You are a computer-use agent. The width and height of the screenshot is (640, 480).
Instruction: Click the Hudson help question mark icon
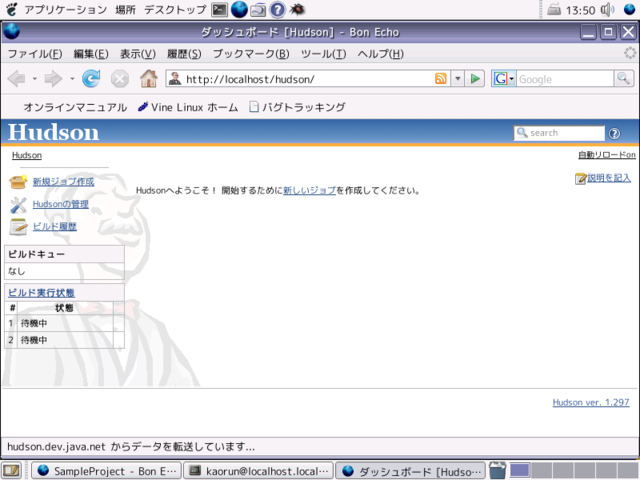click(614, 133)
